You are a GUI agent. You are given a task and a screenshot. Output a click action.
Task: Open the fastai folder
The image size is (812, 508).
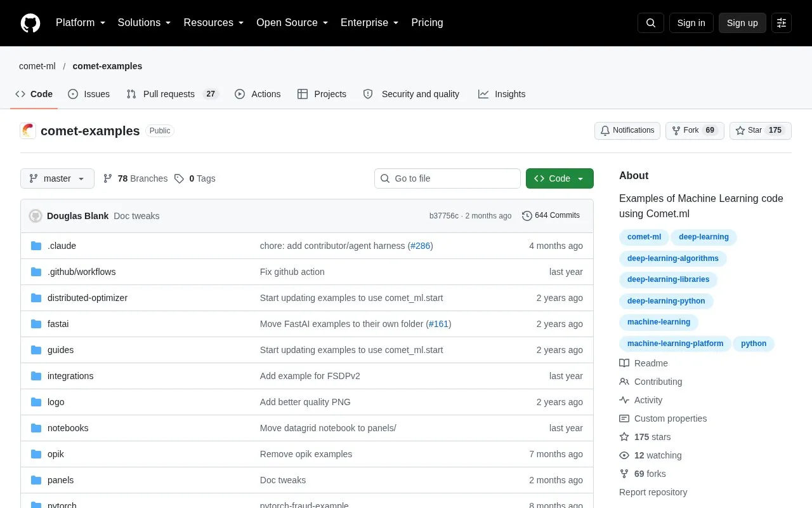click(58, 324)
